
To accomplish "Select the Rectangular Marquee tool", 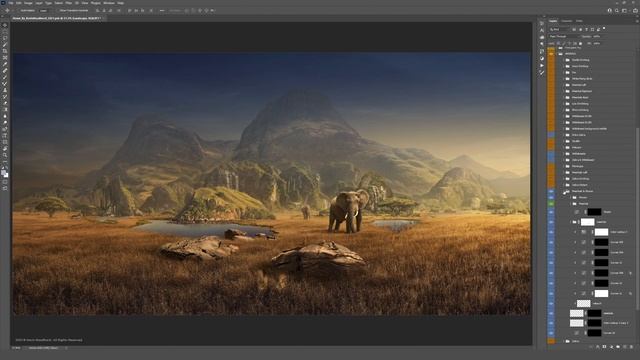I will 5,32.
